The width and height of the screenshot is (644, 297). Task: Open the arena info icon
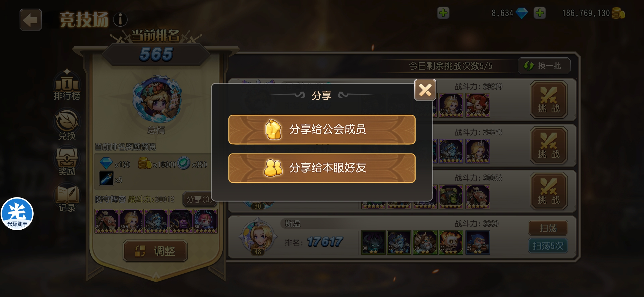(x=120, y=20)
